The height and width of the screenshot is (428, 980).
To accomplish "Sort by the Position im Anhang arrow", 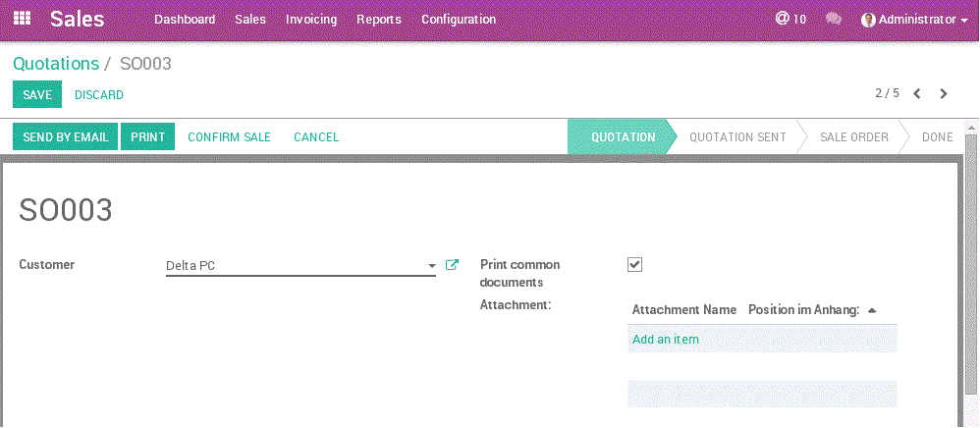I will 872,310.
